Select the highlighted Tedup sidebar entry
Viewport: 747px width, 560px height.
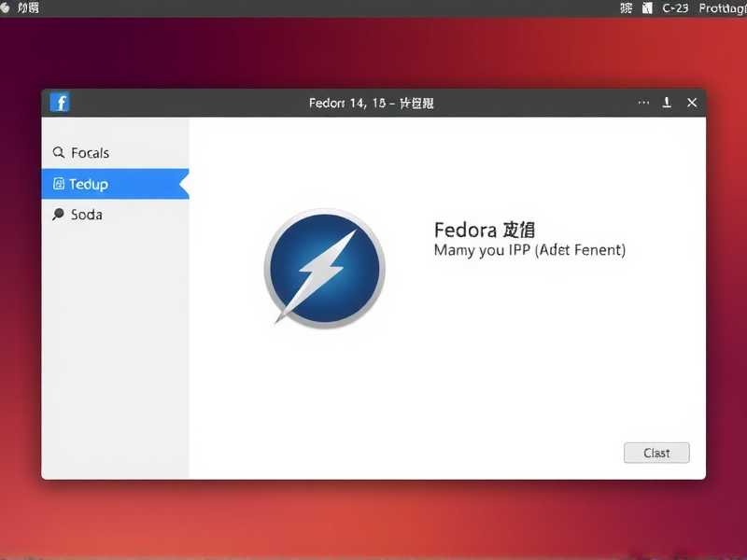point(89,184)
